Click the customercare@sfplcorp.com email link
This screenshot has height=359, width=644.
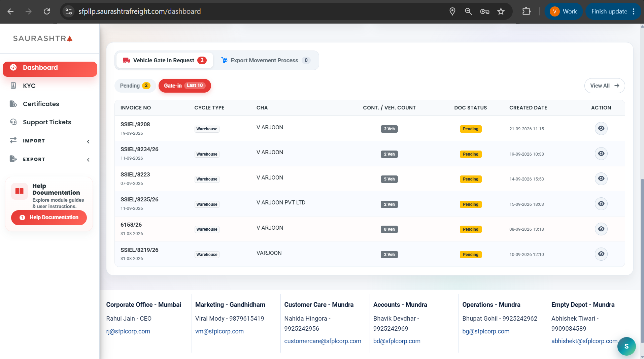[323, 341]
